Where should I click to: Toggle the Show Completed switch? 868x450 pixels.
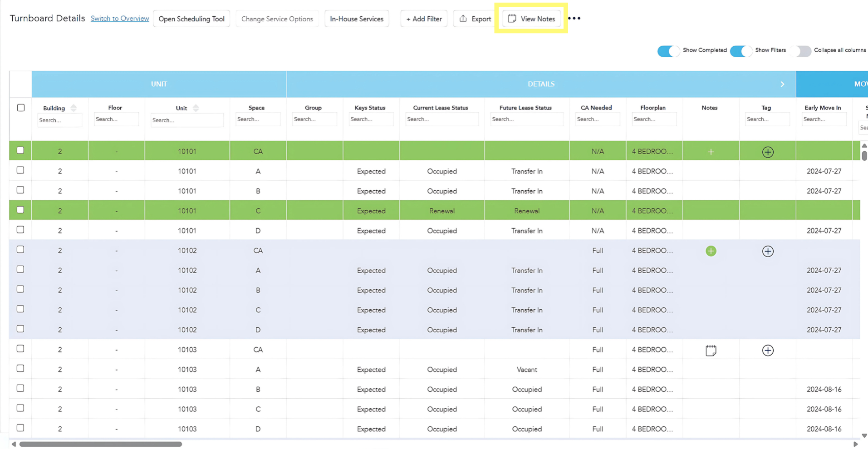point(668,51)
